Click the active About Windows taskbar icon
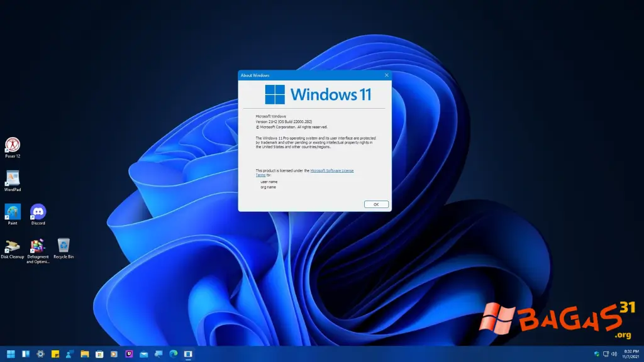Viewport: 644px width, 362px height. pos(188,354)
